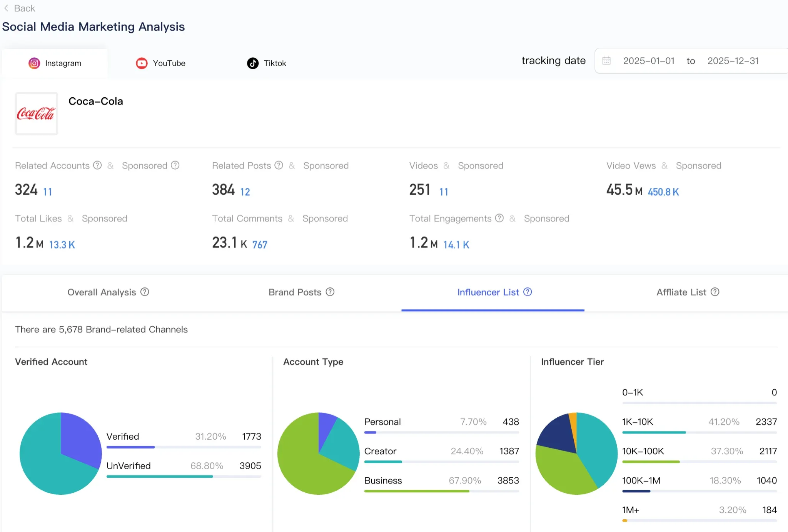Click the 1K-10K tier progress bar
The image size is (788, 532).
tap(700, 432)
